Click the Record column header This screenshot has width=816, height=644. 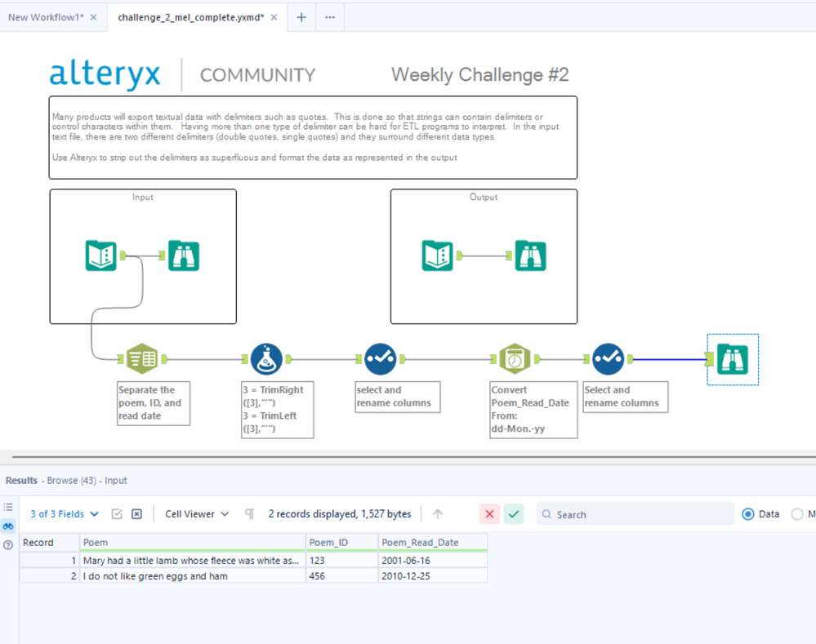coord(50,543)
